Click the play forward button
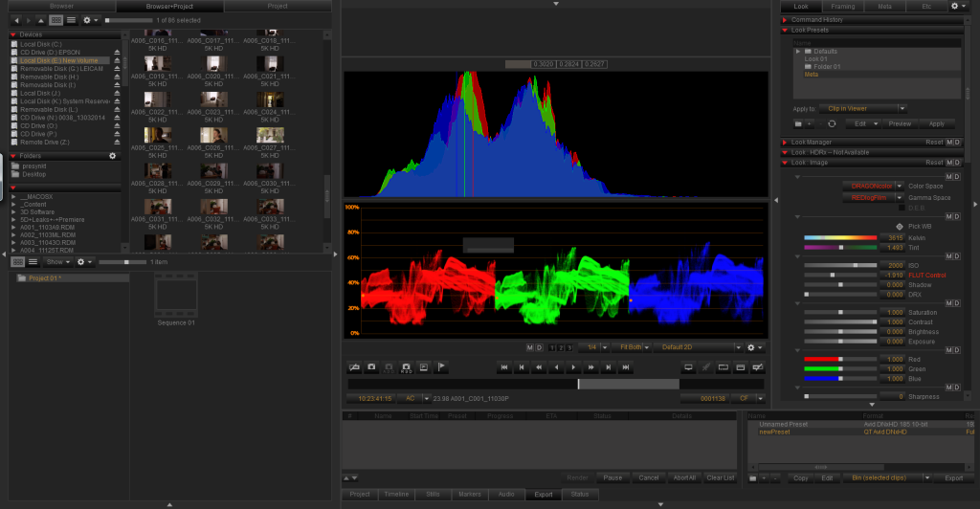The height and width of the screenshot is (509, 980). pos(573,367)
